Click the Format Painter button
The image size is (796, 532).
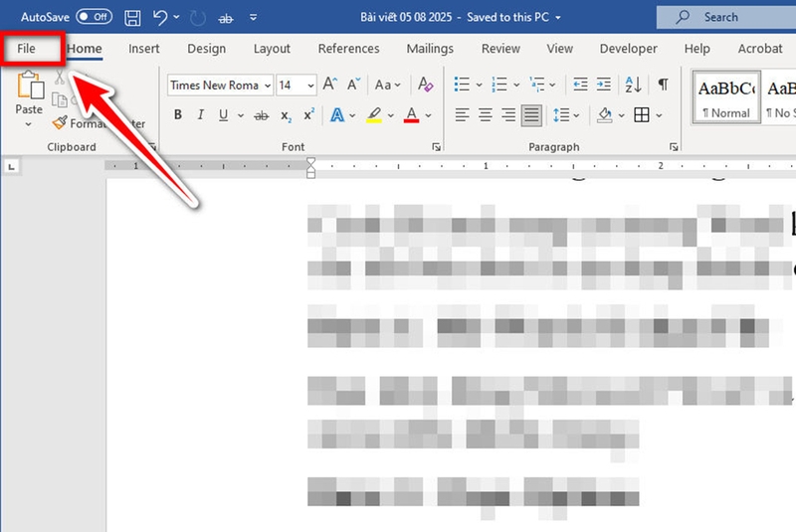pos(60,123)
